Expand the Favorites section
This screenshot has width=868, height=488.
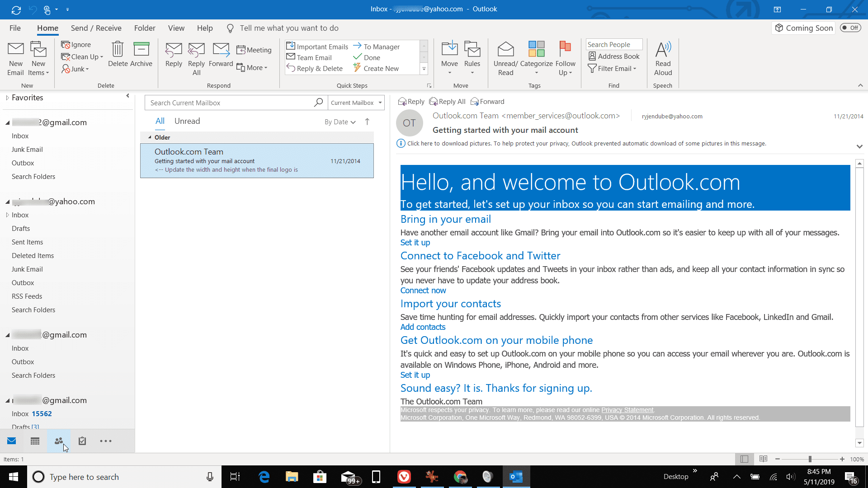7,98
